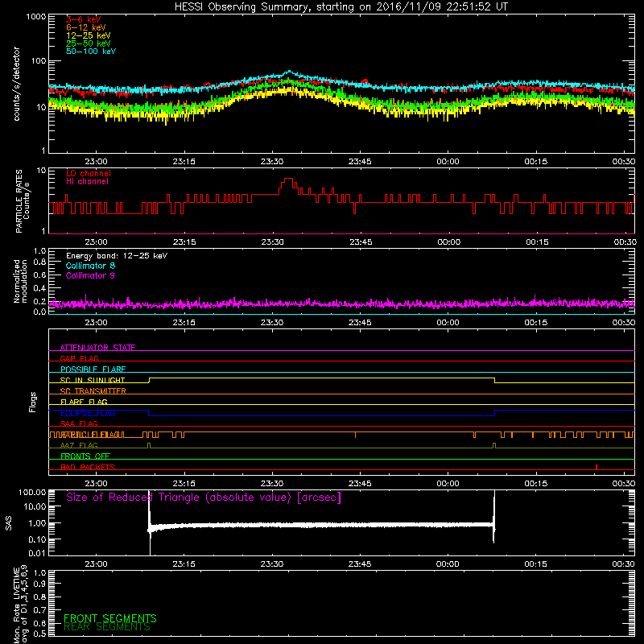Screen dimensions: 644x644
Task: Click the Mon. Rate LIVETIME axis label
Action: coord(21,604)
